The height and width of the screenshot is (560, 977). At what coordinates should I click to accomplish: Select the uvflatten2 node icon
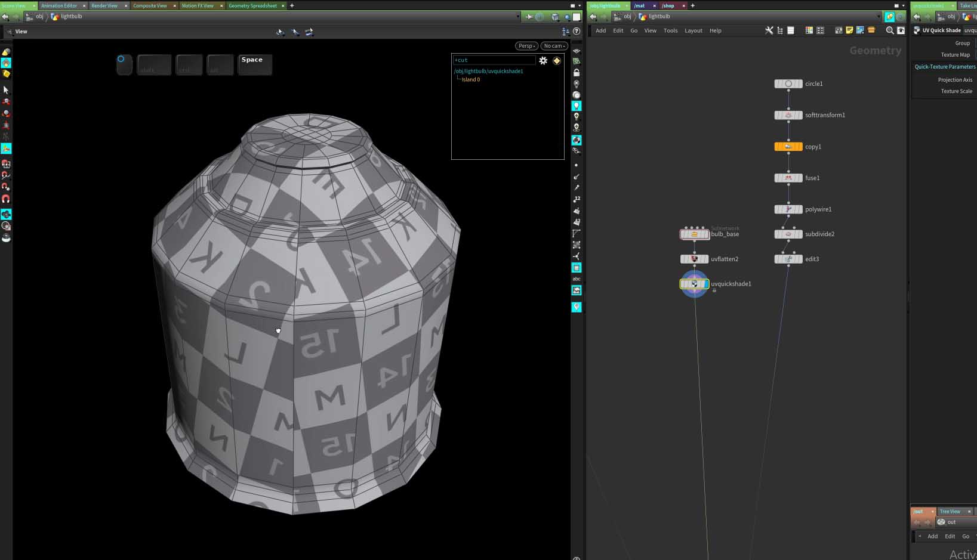click(x=694, y=259)
